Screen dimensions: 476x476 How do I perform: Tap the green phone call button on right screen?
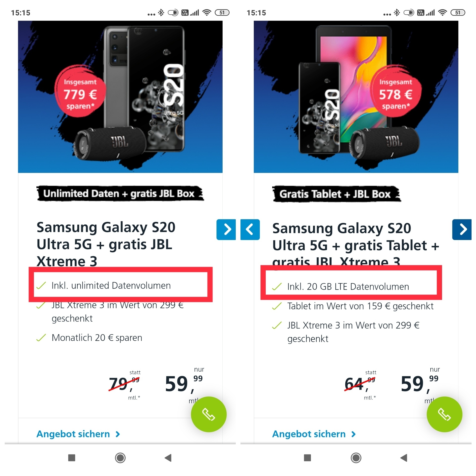click(444, 414)
